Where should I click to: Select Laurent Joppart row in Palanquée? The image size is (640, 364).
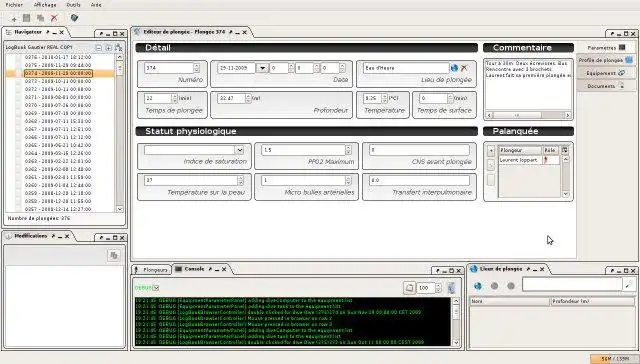529,160
